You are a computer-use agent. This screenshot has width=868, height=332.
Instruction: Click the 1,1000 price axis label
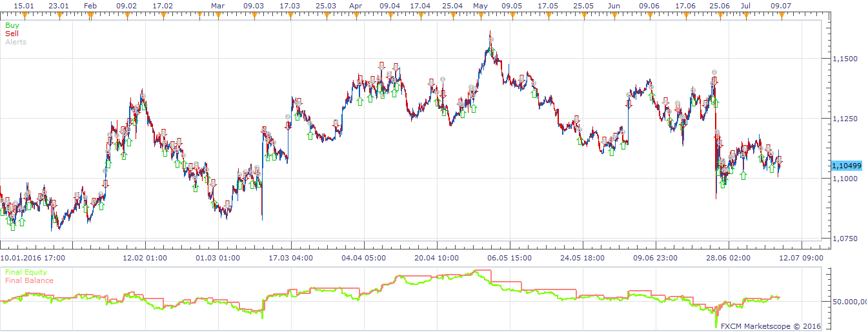(x=845, y=179)
